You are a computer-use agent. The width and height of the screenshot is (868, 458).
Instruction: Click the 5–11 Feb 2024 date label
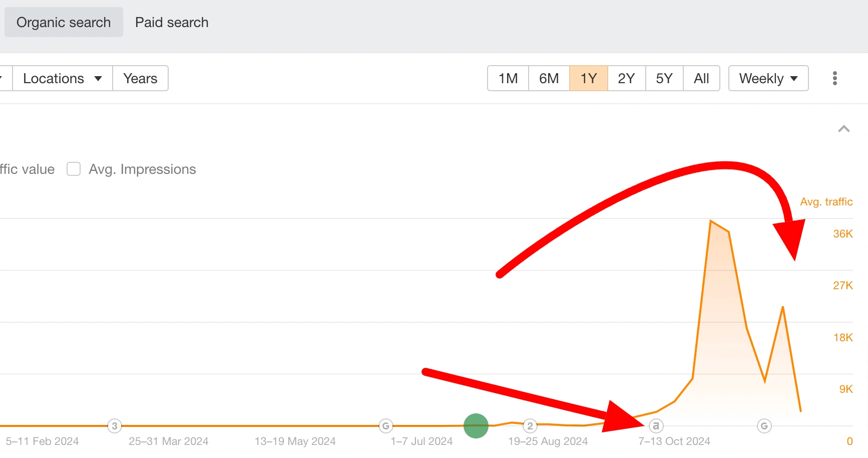42,441
